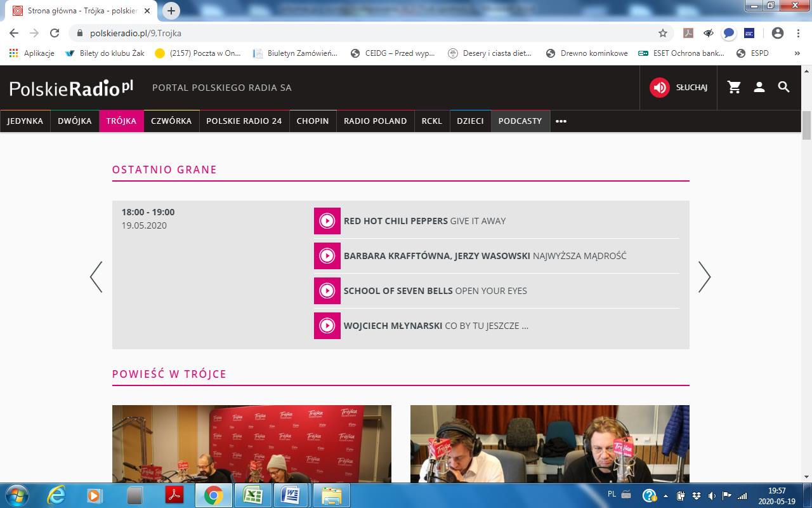Open Podcasty tab
812x508 pixels.
tap(520, 121)
